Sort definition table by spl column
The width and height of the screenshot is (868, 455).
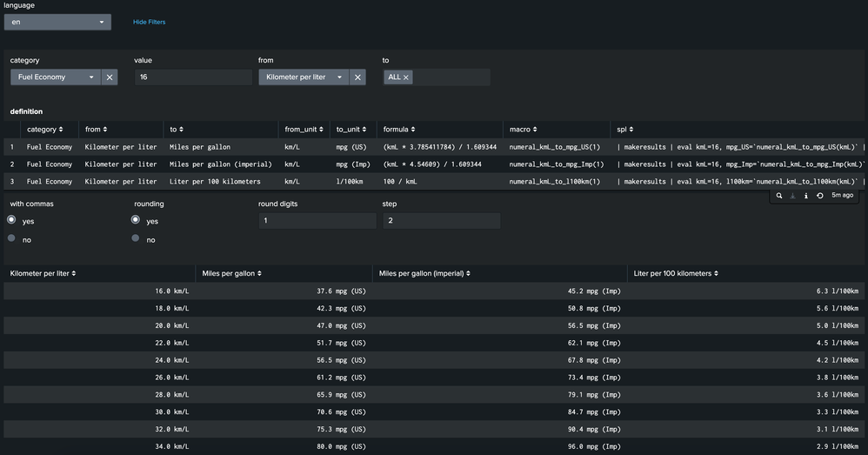(x=625, y=129)
